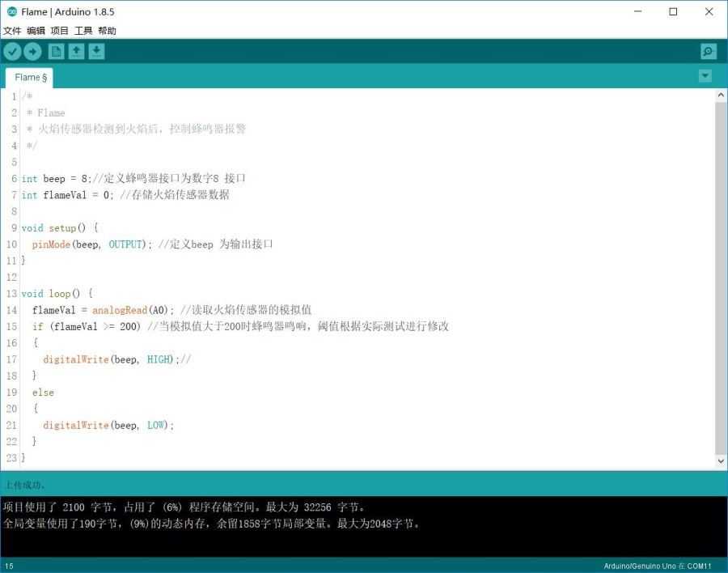
Task: Click 'if (flameVal >= 200)' condition
Action: tap(86, 327)
